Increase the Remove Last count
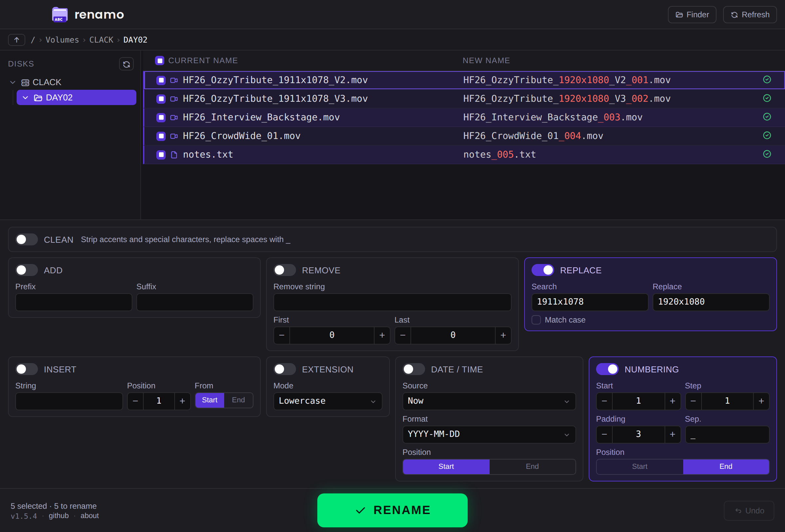The width and height of the screenshot is (785, 532). [x=503, y=335]
